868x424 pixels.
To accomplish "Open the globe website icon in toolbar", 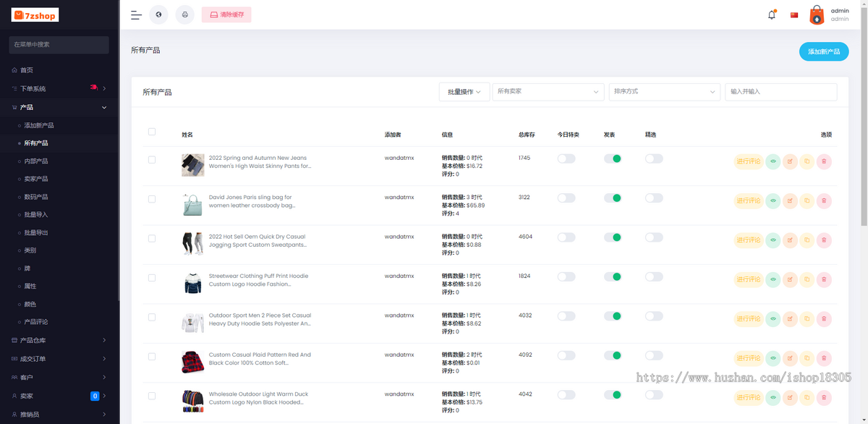I will pyautogui.click(x=158, y=14).
